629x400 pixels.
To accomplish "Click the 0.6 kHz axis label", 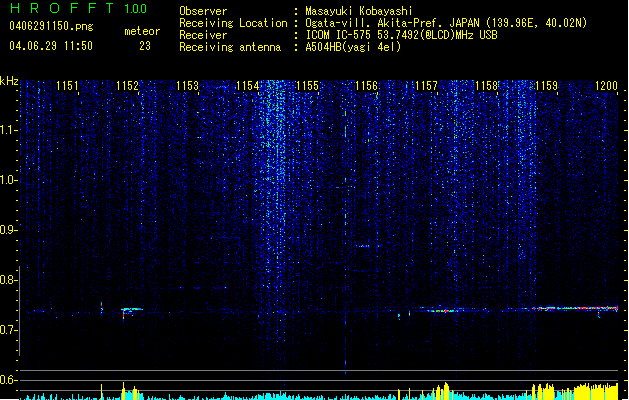I will coord(9,380).
